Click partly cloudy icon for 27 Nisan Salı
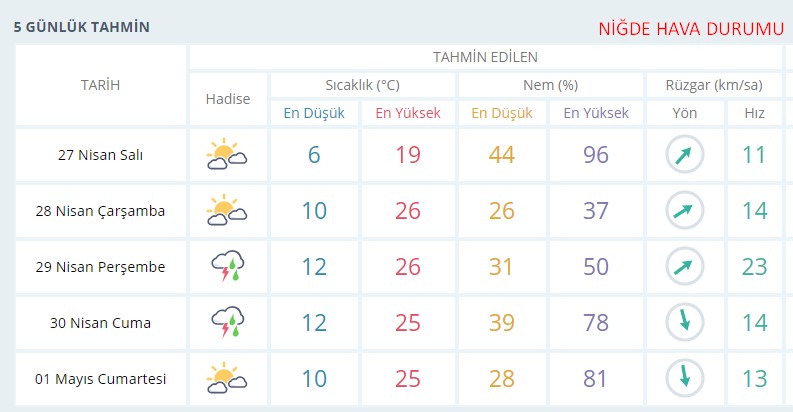 (x=227, y=155)
